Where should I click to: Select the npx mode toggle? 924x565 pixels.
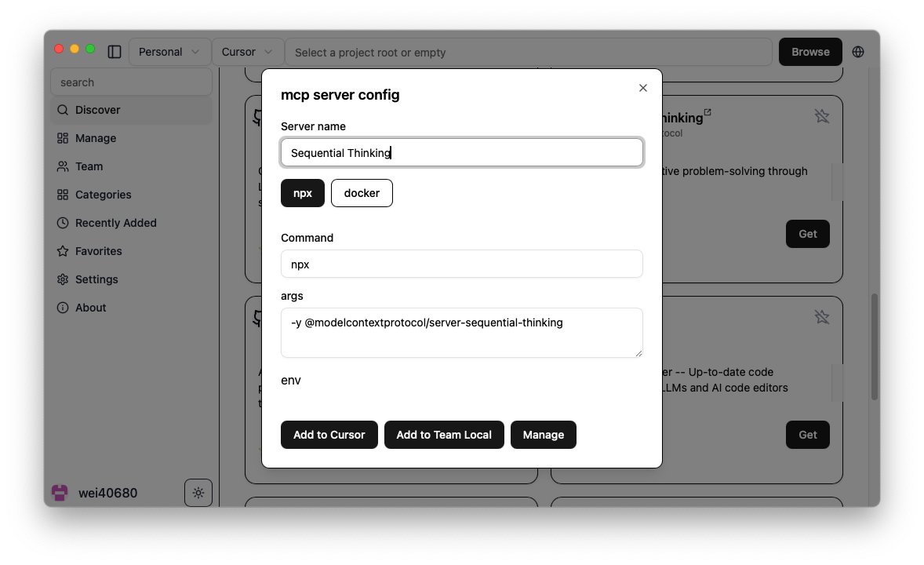click(302, 193)
